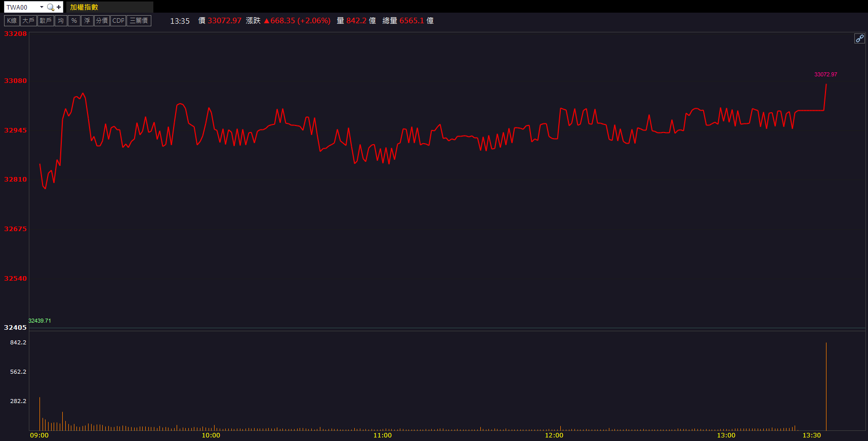The width and height of the screenshot is (868, 441).
Task: Click the 32439.71 reference price label
Action: [x=39, y=321]
